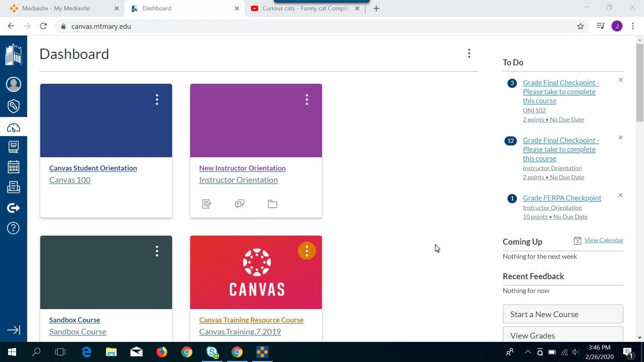Open the Inbox icon in sidebar
Screen dimensions: 644x362
[14, 187]
